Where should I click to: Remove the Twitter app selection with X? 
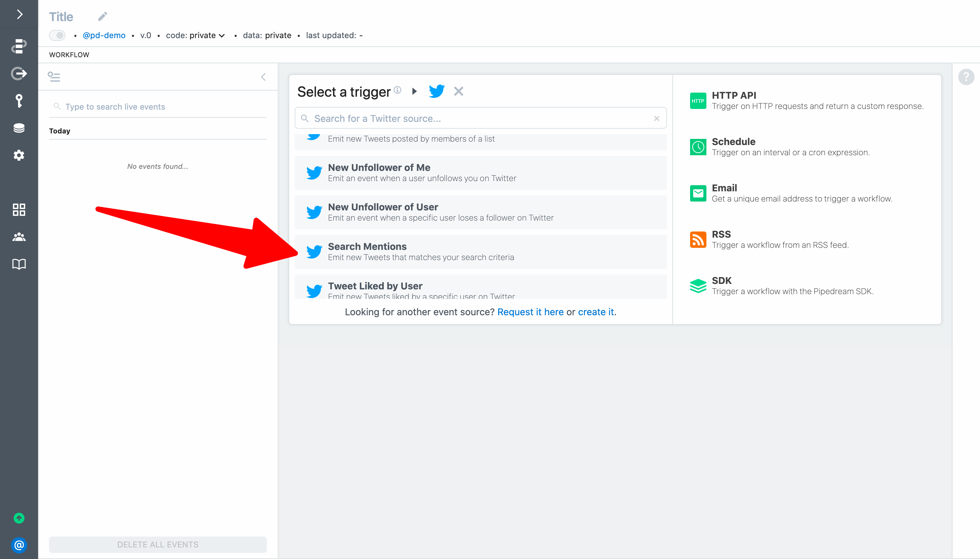coord(459,91)
